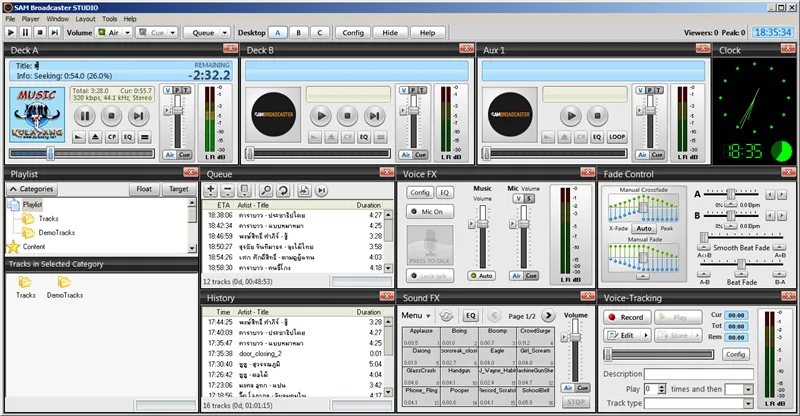The image size is (800, 416).
Task: Click the Float button in Playlist
Action: point(144,189)
